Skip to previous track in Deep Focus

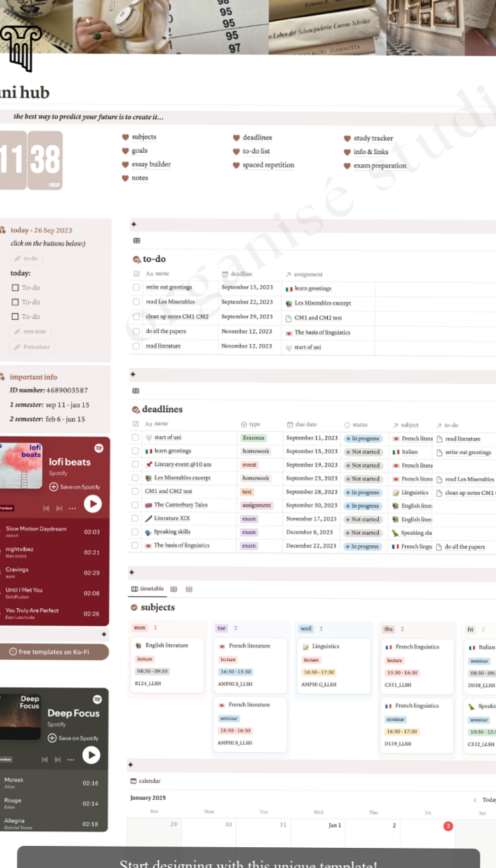point(45,759)
